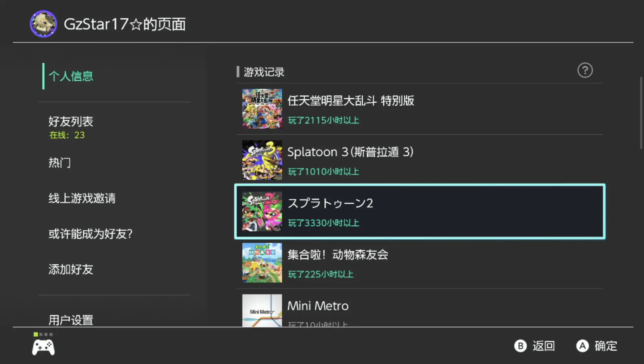Image resolution: width=644 pixels, height=364 pixels.
Task: Go to the 热门 menu item
Action: pyautogui.click(x=59, y=163)
